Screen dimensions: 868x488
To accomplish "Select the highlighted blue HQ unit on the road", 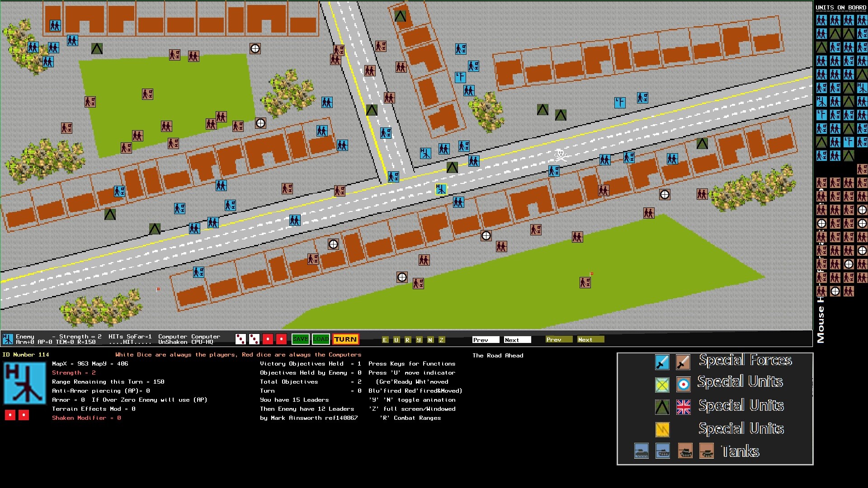I will [x=440, y=189].
